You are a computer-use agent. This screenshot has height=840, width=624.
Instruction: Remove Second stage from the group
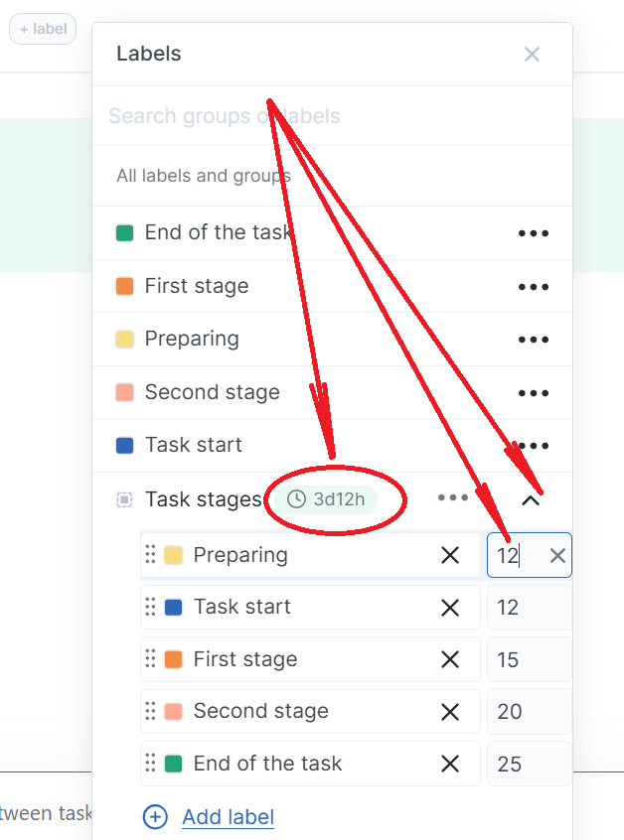(450, 712)
